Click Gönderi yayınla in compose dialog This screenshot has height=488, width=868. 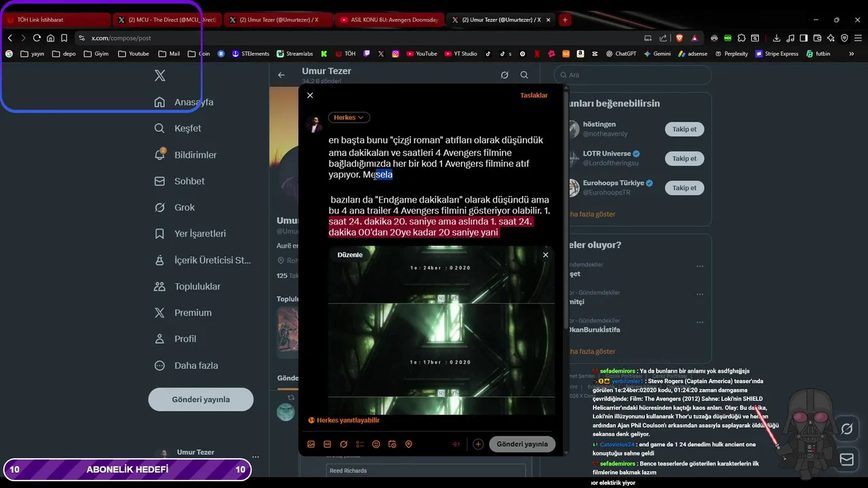[522, 444]
